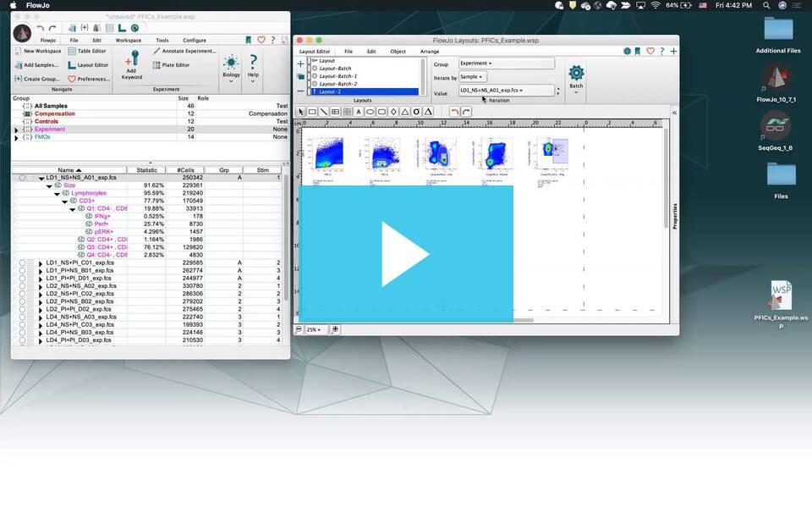812x508 pixels.
Task: Open the Tools ribbon tab
Action: tap(162, 41)
